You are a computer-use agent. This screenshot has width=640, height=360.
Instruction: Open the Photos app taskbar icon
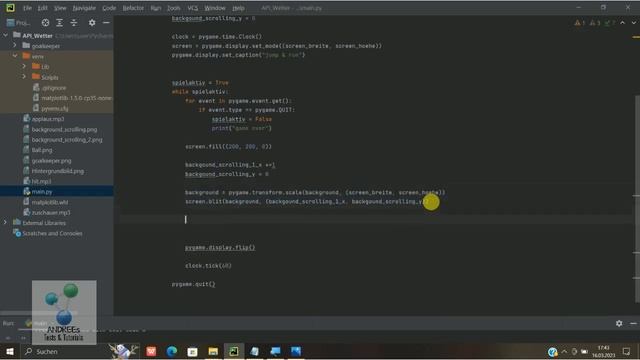pyautogui.click(x=296, y=351)
